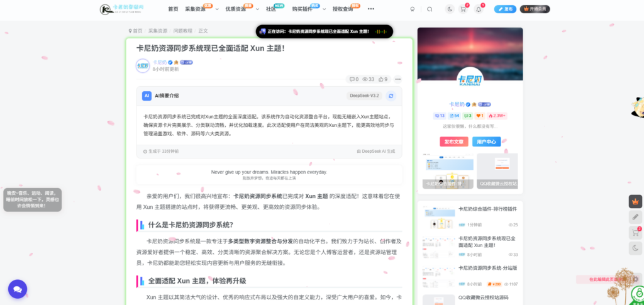Open the three-dot more menu in header
The width and height of the screenshot is (644, 305).
point(371,9)
